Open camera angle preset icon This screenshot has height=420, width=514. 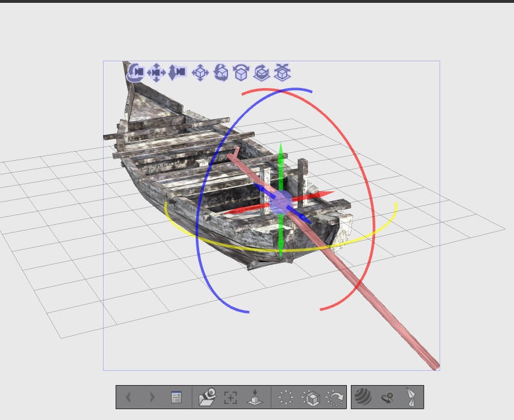(207, 397)
